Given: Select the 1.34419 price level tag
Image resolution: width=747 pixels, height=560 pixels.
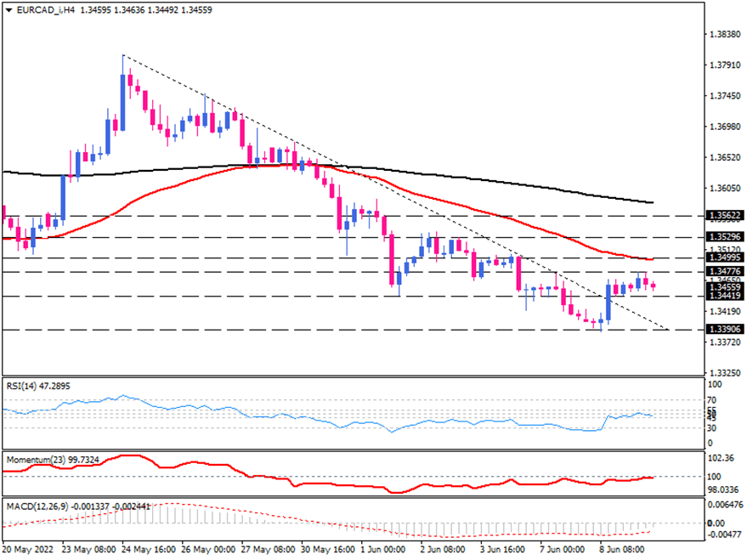Looking at the screenshot, I should coord(725,296).
